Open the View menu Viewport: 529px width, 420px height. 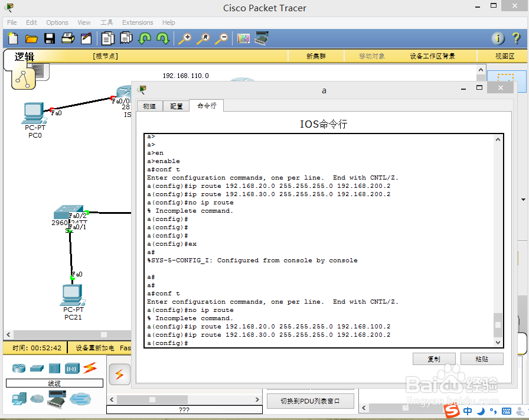coord(84,22)
